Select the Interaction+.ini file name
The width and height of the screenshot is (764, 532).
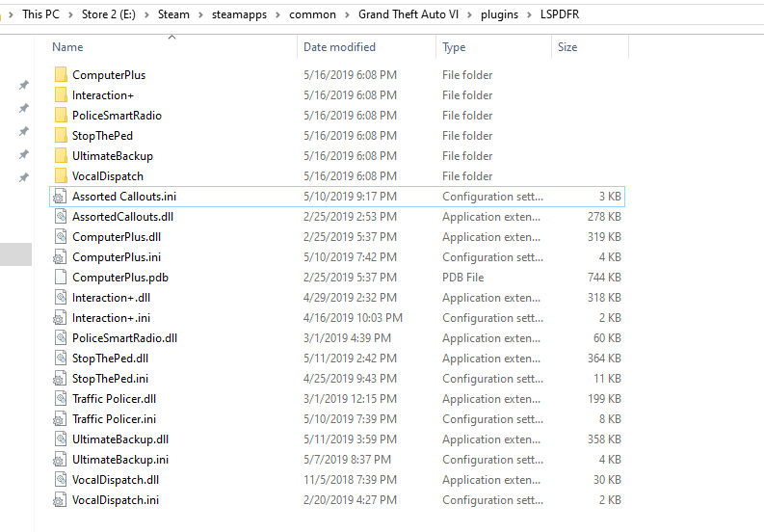click(111, 317)
